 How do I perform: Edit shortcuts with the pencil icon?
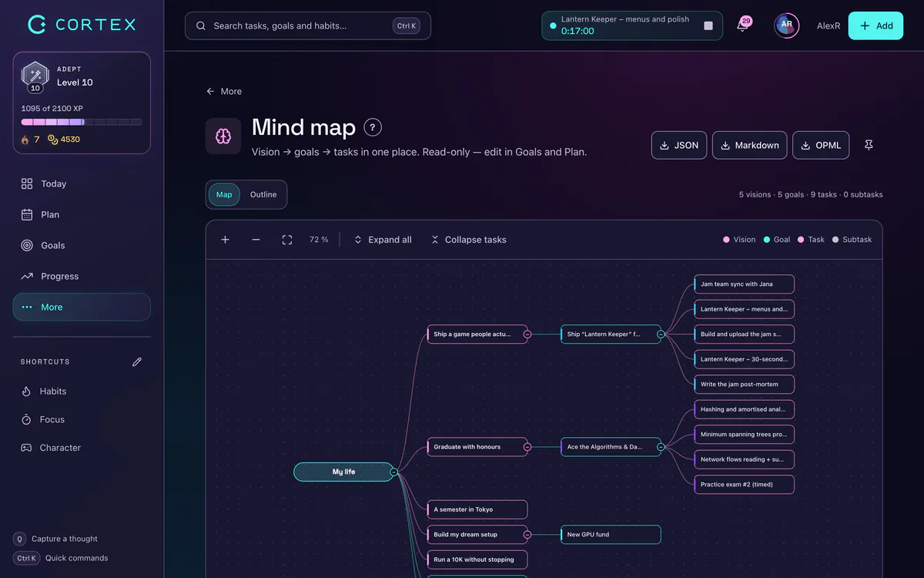pyautogui.click(x=137, y=361)
